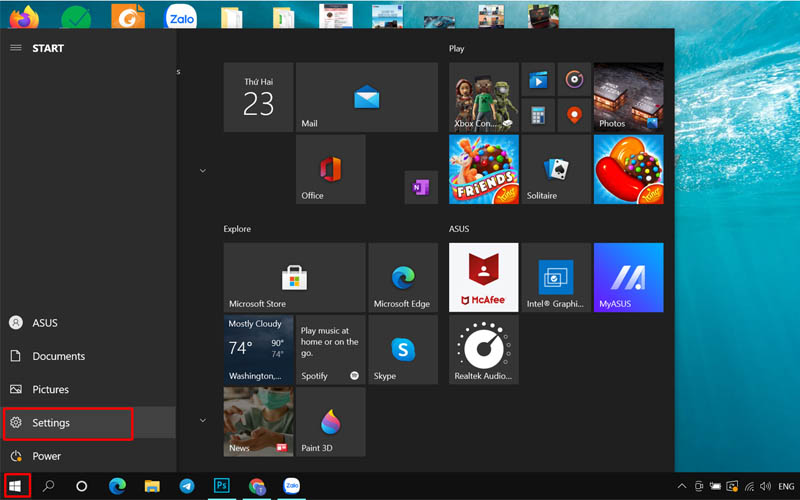Show hidden system tray icons
Screen dimensions: 800x500
[x=682, y=487]
